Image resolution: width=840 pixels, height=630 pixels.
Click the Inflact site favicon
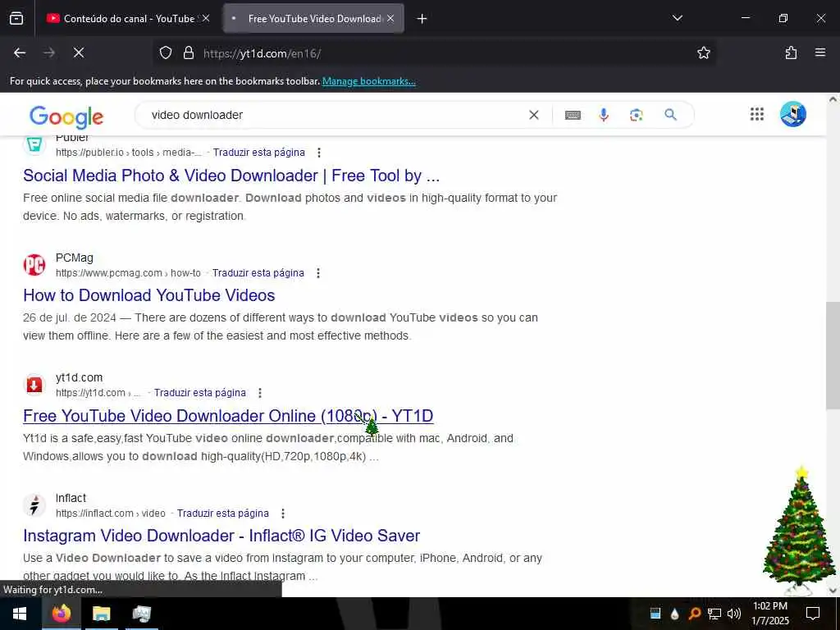34,505
